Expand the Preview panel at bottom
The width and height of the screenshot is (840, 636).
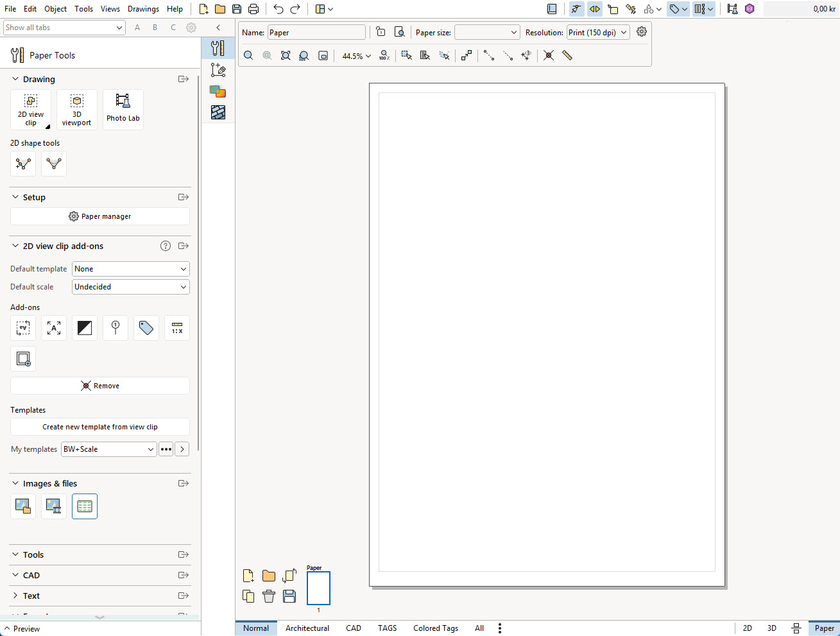point(21,629)
